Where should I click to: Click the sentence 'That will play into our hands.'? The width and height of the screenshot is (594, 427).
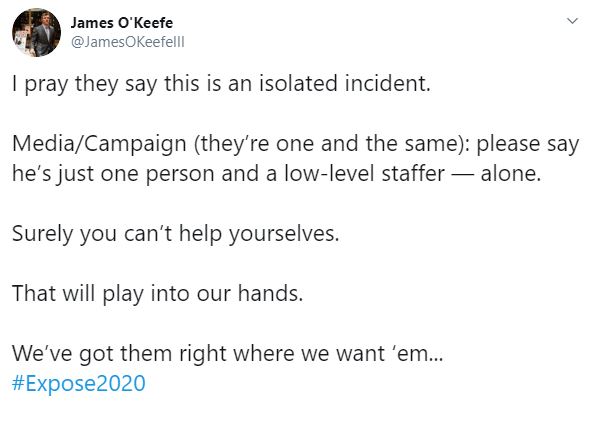click(x=158, y=293)
